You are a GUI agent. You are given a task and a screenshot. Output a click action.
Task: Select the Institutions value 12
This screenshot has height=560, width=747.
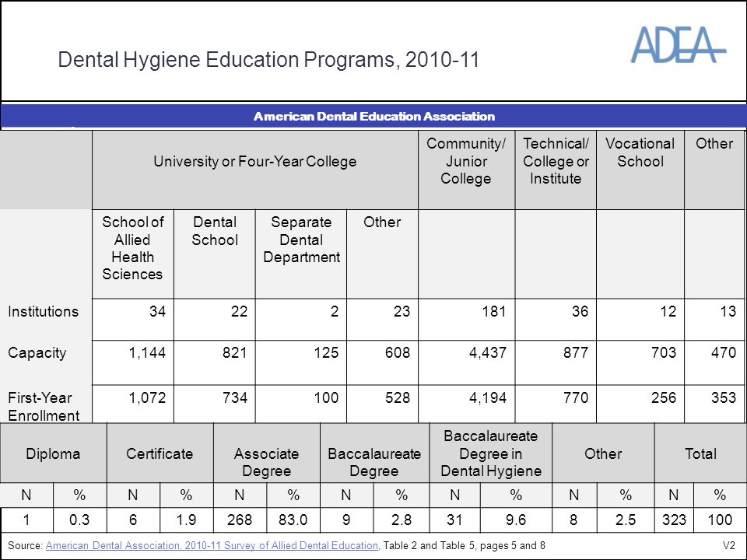point(668,311)
